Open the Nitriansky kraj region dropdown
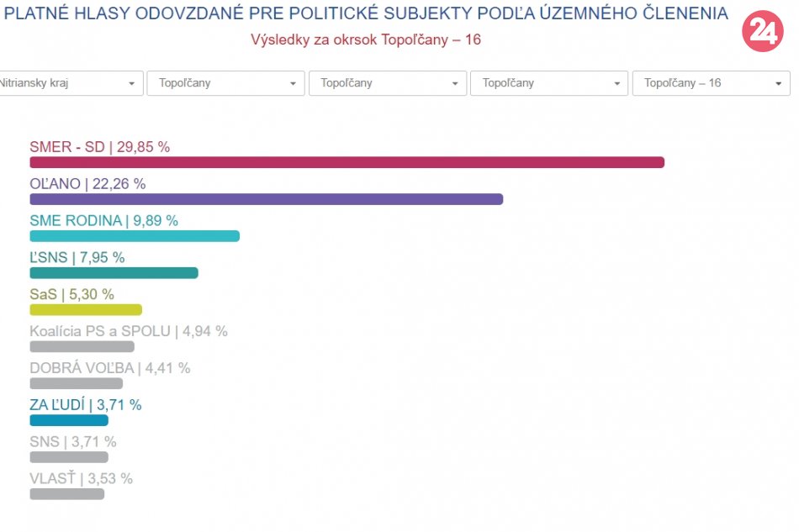This screenshot has height=532, width=799. pos(69,83)
